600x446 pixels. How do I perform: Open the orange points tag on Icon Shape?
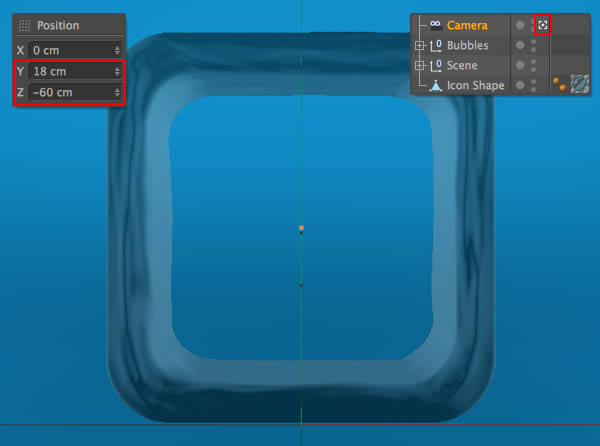tap(559, 84)
